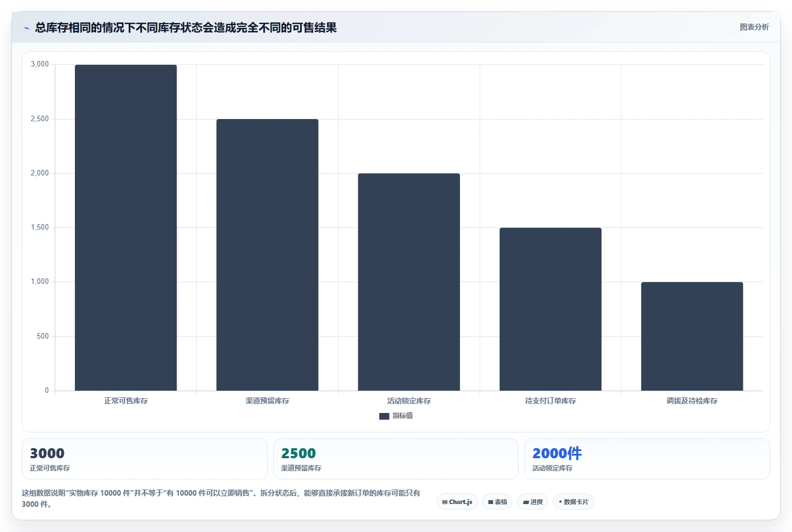This screenshot has height=532, width=792.
Task: Select the 数据卡片 tag chip
Action: tap(573, 502)
